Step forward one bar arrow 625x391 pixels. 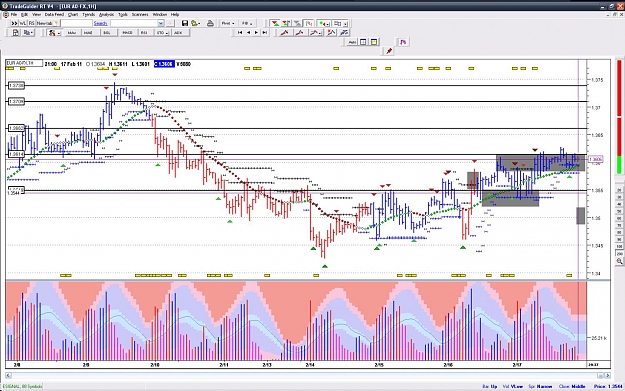pyautogui.click(x=256, y=33)
